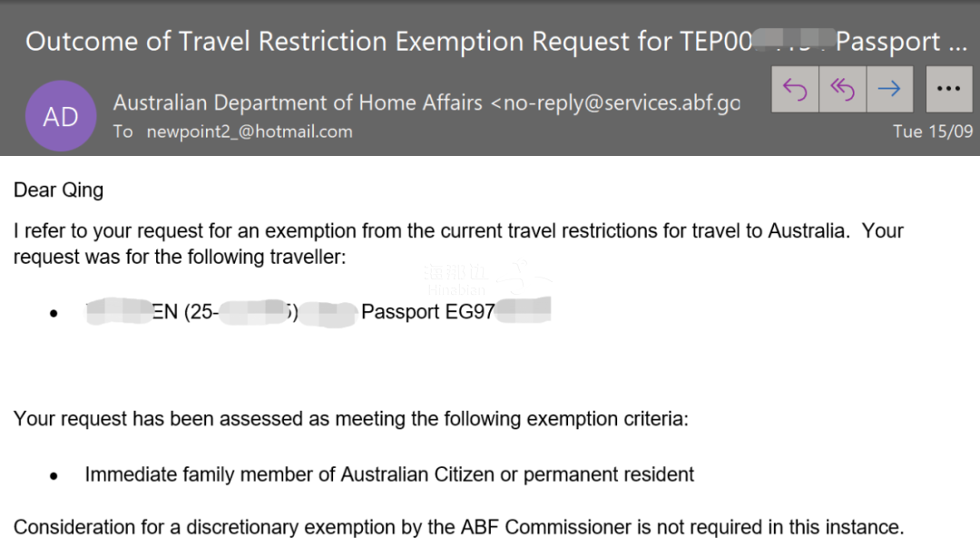Reply to this email with the single-arrow icon
980x556 pixels.
point(795,89)
